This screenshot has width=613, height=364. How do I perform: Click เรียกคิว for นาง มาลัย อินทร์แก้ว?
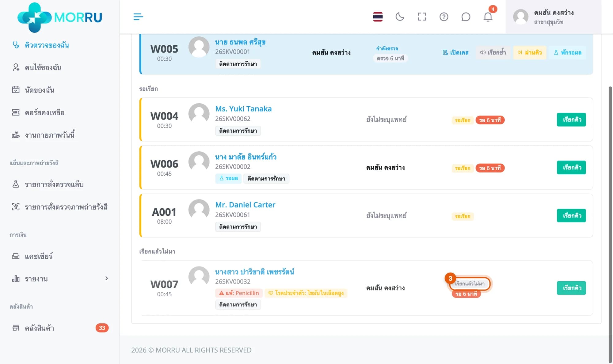[x=571, y=168]
